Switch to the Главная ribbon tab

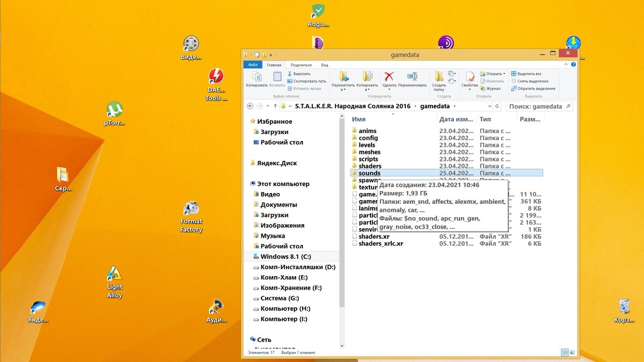[274, 64]
